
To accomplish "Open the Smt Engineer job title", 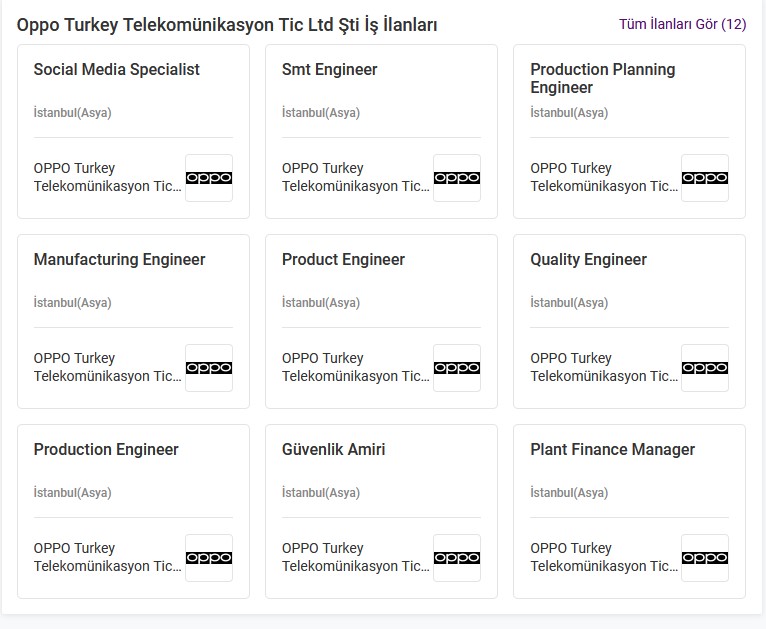I will point(329,70).
